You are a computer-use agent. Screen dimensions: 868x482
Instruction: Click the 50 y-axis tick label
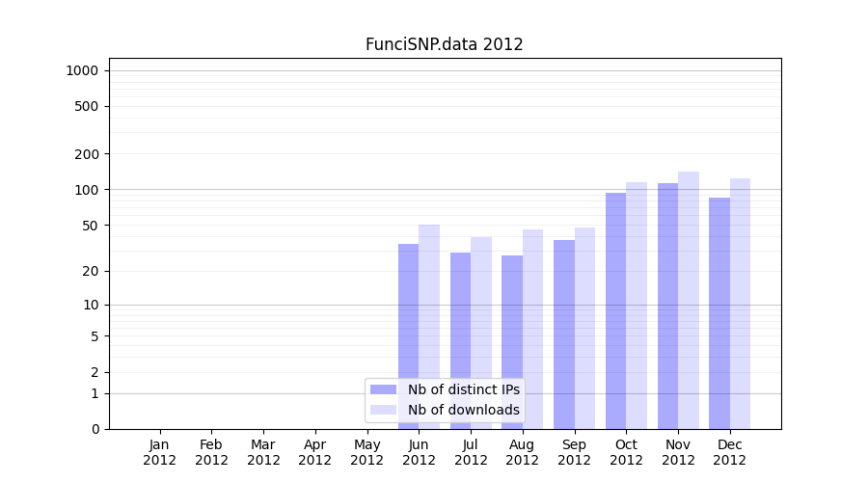point(89,226)
